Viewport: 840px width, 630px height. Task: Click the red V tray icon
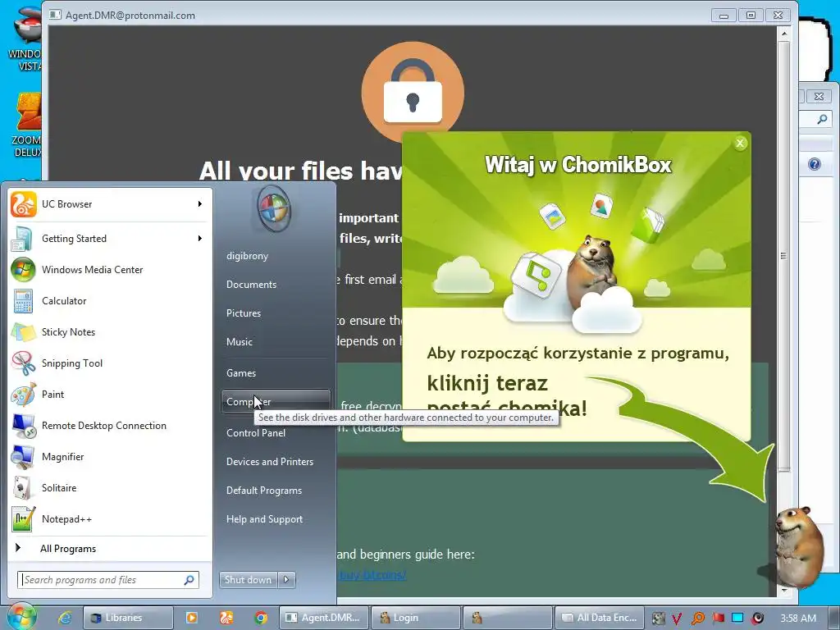pyautogui.click(x=677, y=619)
